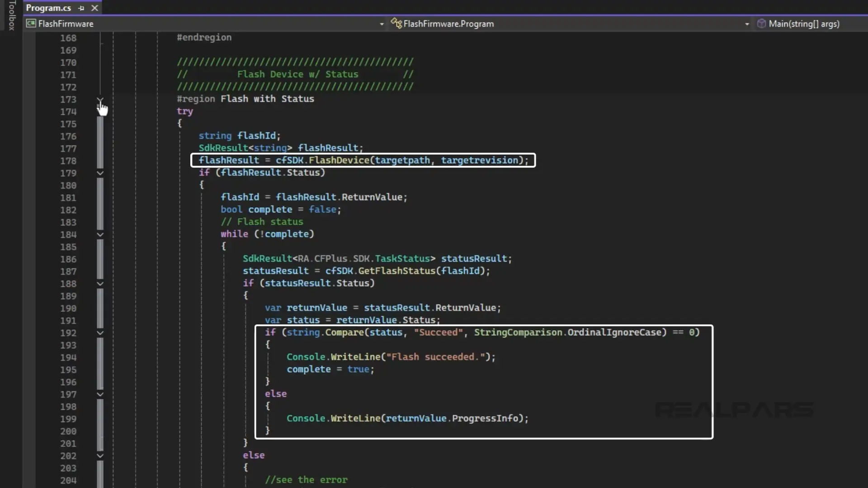The width and height of the screenshot is (868, 488).
Task: Click returnValue.ProgressInfo expression
Action: [452, 418]
